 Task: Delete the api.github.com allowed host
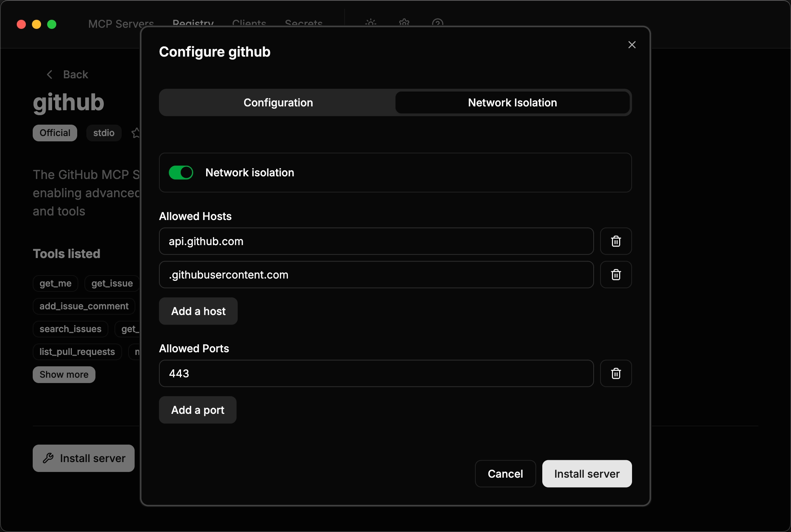click(616, 241)
